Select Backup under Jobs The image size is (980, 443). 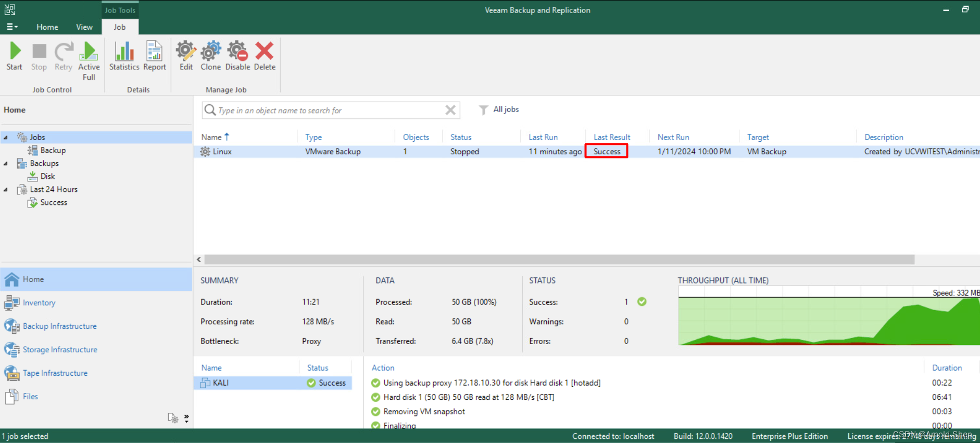coord(53,150)
